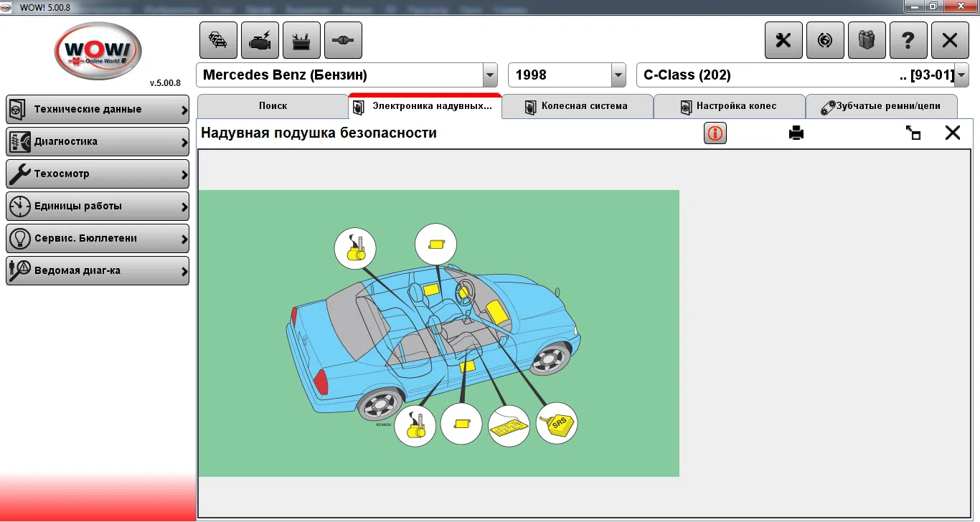The width and height of the screenshot is (980, 522).
Task: Open the engine selection toolbar icon
Action: (x=260, y=40)
